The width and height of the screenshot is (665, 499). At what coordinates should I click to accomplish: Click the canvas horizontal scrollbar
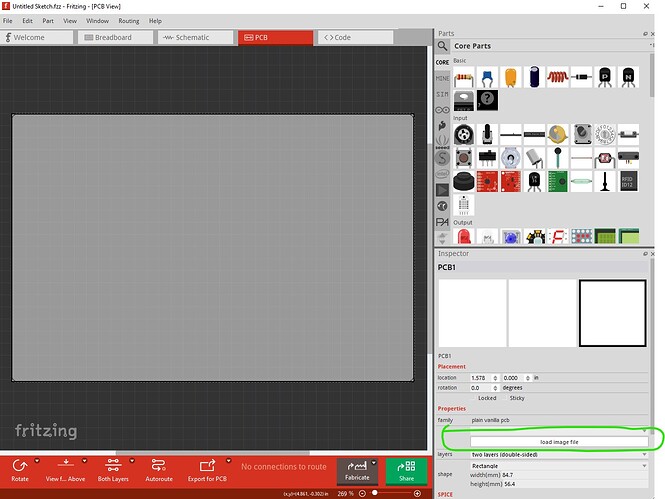coord(213,453)
